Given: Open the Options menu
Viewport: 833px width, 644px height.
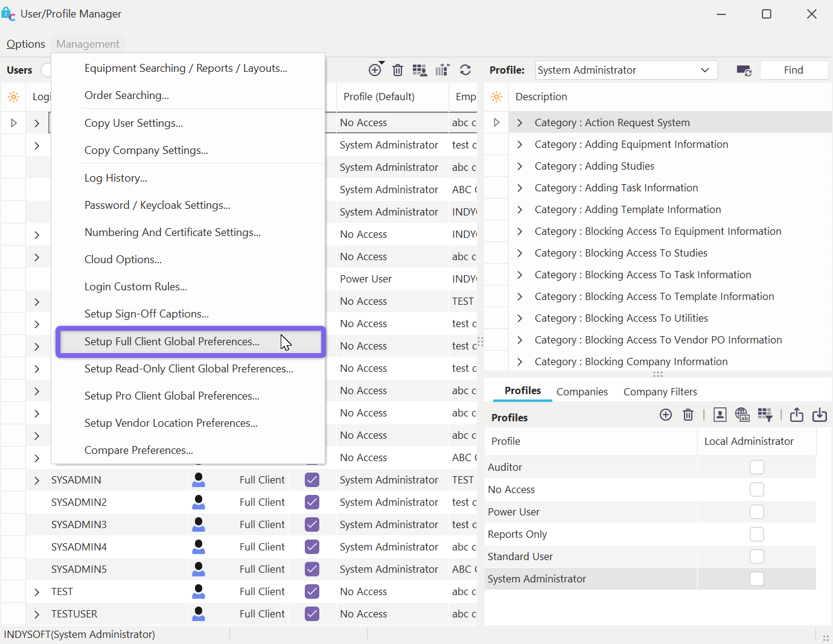Looking at the screenshot, I should pyautogui.click(x=26, y=44).
